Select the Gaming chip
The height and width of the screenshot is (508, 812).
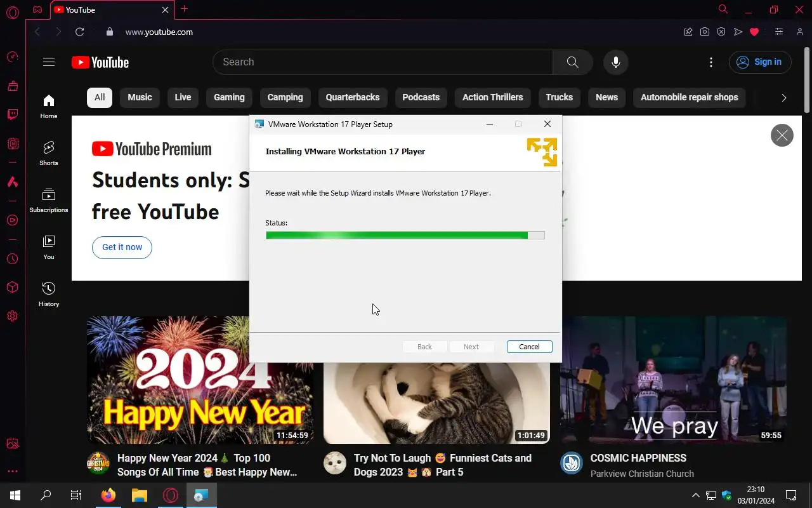[x=229, y=97]
